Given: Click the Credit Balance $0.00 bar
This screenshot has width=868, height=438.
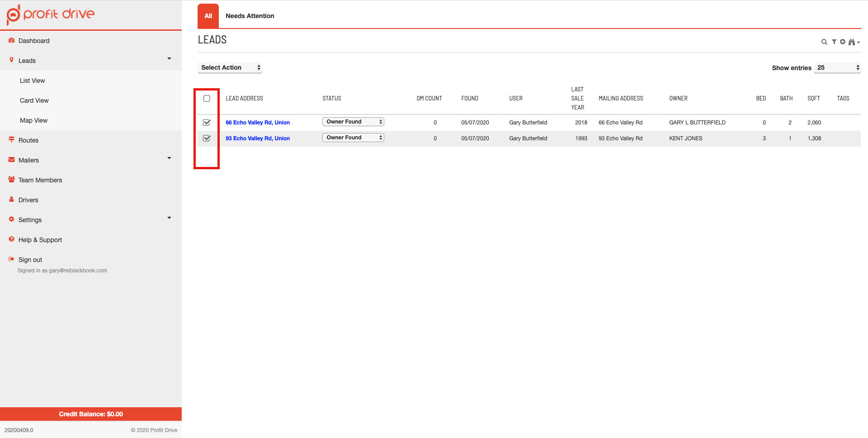Looking at the screenshot, I should [x=91, y=414].
